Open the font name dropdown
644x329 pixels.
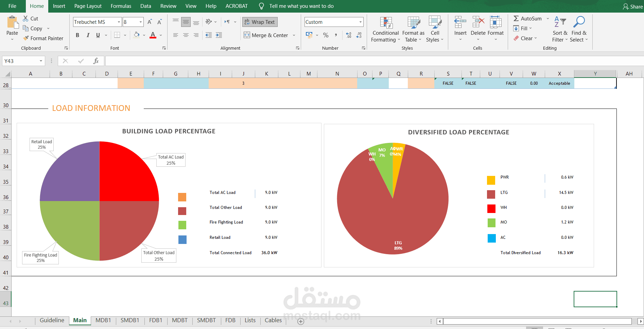tap(119, 22)
